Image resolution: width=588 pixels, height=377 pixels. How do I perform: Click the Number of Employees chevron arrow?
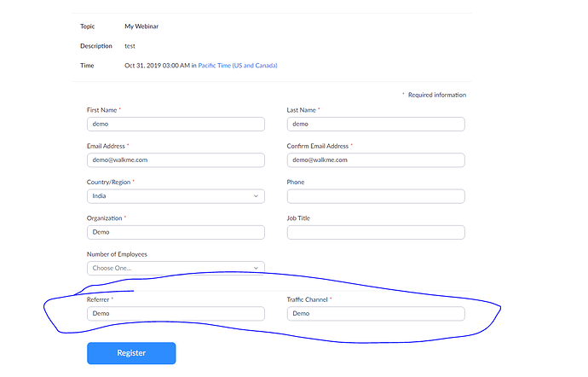coord(256,268)
